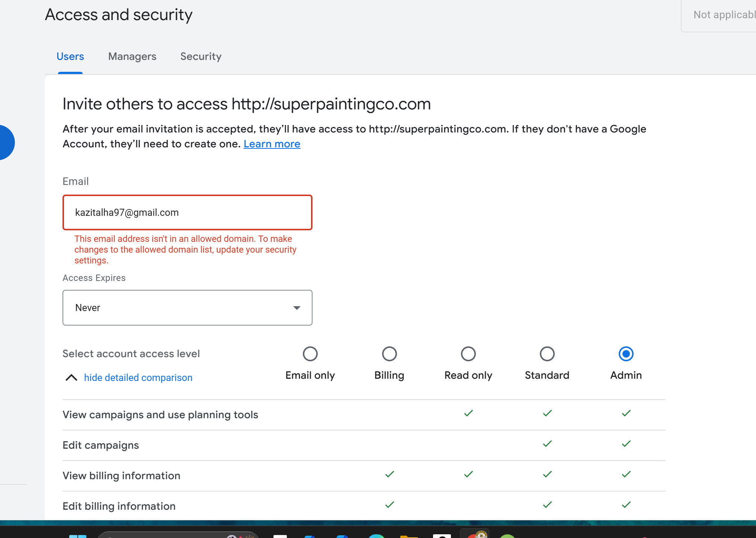Switch to the Security tab
This screenshot has width=756, height=538.
point(201,57)
